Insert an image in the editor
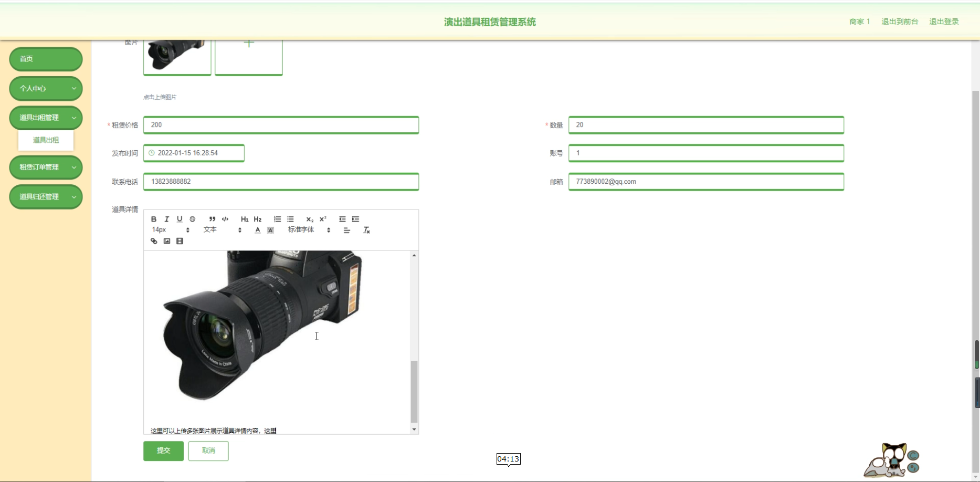Viewport: 980px width, 482px height. 167,241
